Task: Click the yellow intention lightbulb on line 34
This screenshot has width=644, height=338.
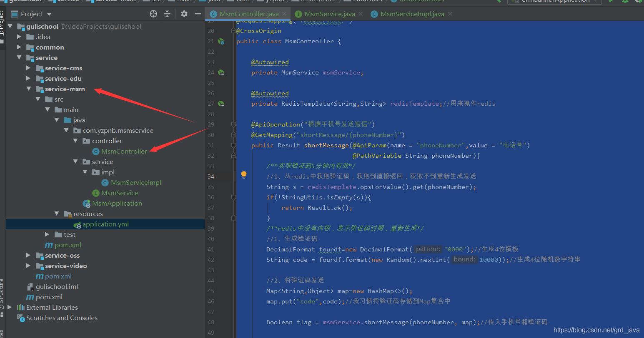Action: (244, 175)
